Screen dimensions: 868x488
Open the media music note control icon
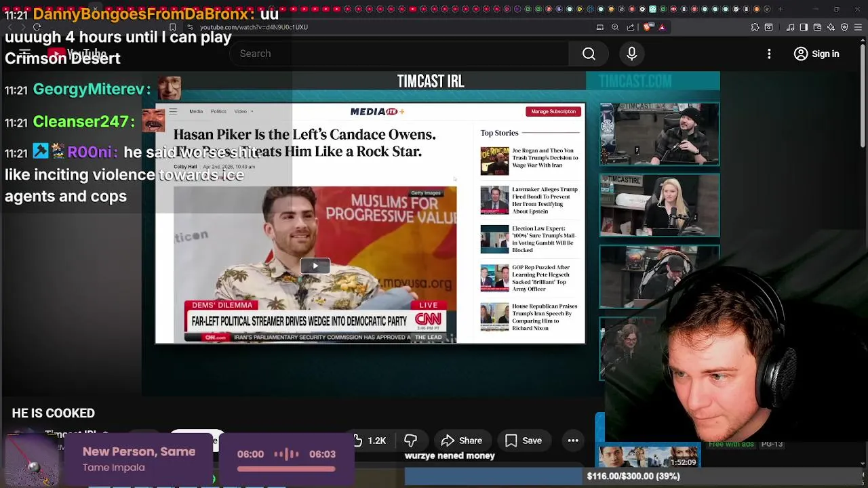tap(790, 27)
